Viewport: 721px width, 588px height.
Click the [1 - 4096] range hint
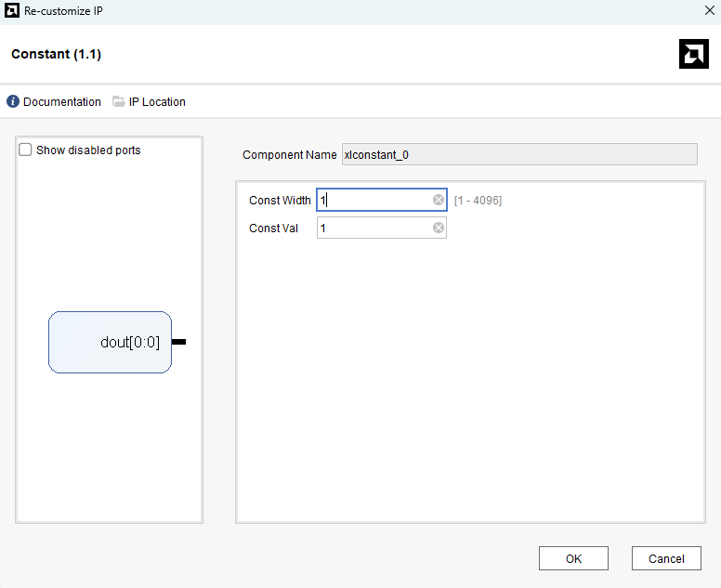[478, 201]
